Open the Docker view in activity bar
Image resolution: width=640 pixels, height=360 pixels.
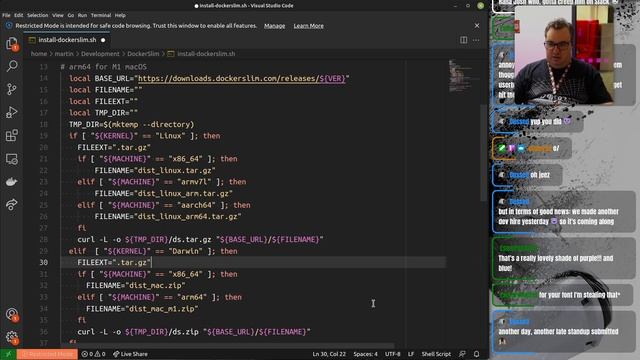(x=11, y=182)
